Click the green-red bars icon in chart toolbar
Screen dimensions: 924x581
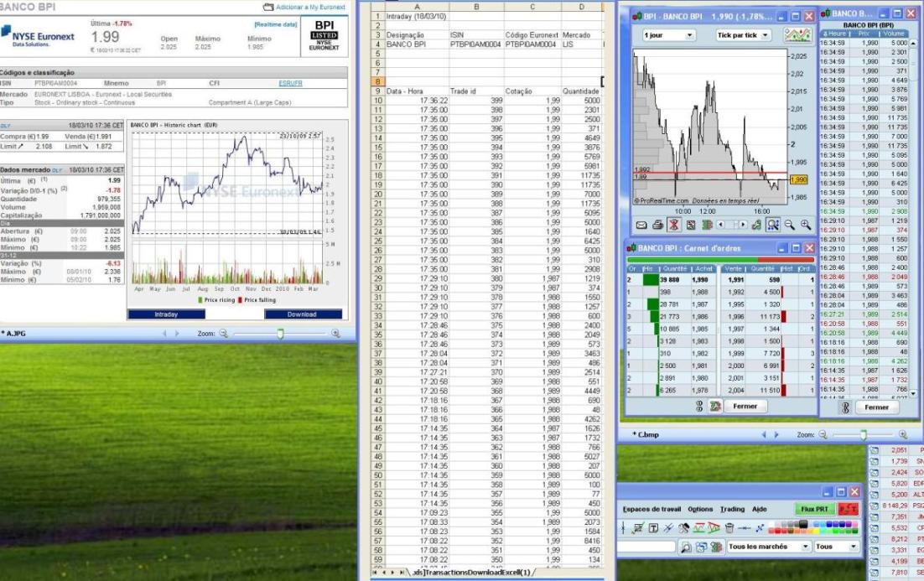pos(707,225)
